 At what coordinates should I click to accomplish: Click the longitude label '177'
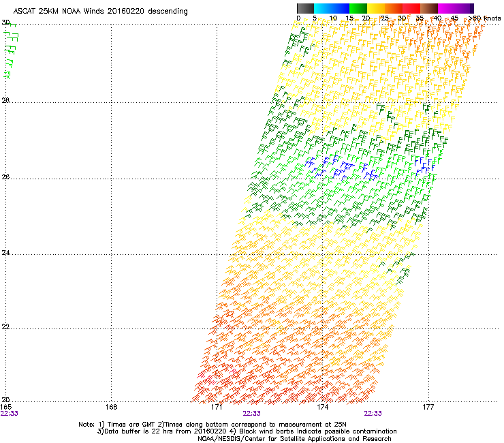click(x=428, y=407)
